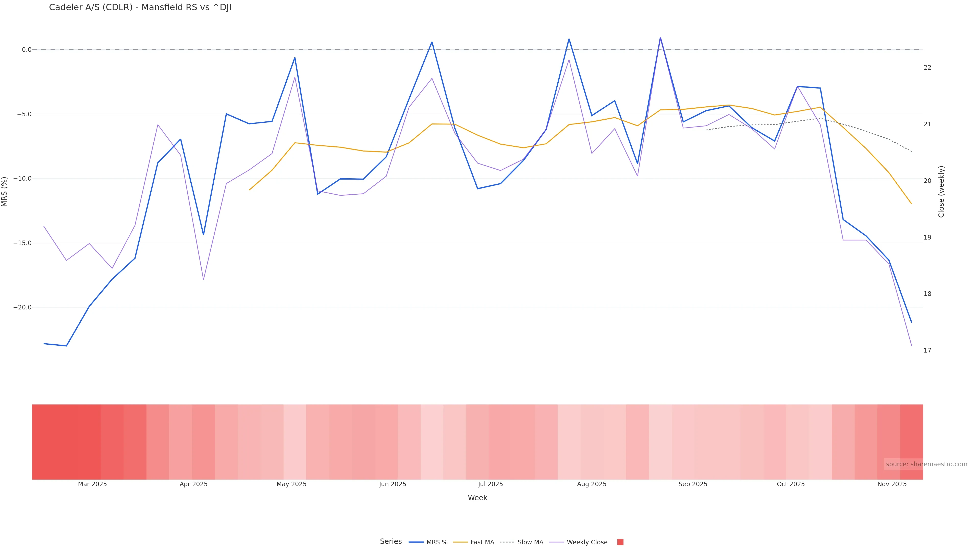Hide the Fast MA series via legend
980x551 pixels.
click(x=482, y=542)
